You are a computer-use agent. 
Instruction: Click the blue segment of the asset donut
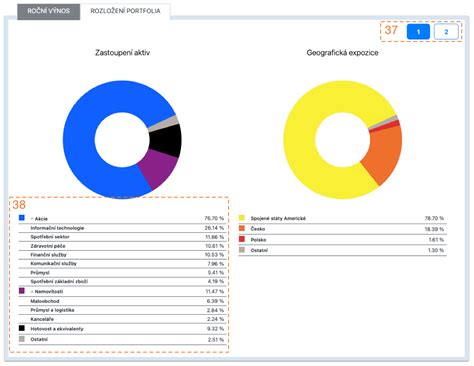(x=80, y=140)
